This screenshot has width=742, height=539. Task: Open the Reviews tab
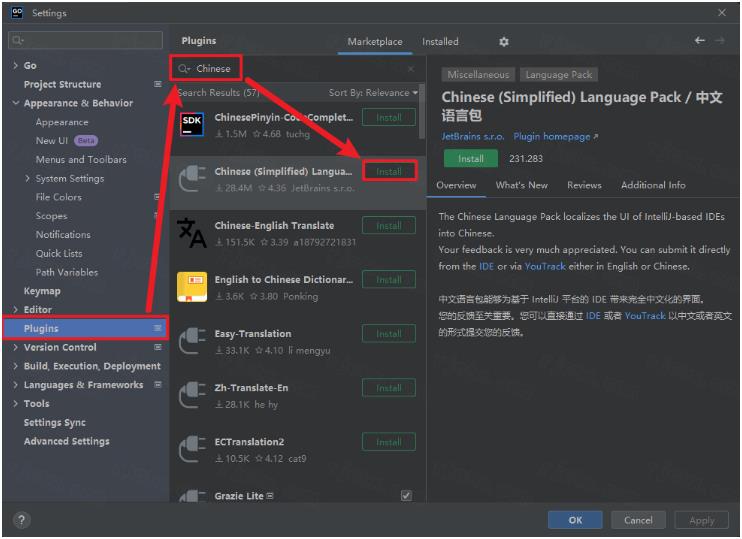tap(584, 185)
